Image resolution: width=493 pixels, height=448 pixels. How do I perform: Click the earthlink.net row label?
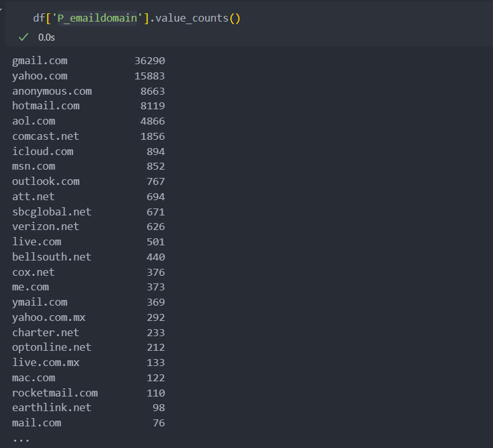(x=51, y=408)
